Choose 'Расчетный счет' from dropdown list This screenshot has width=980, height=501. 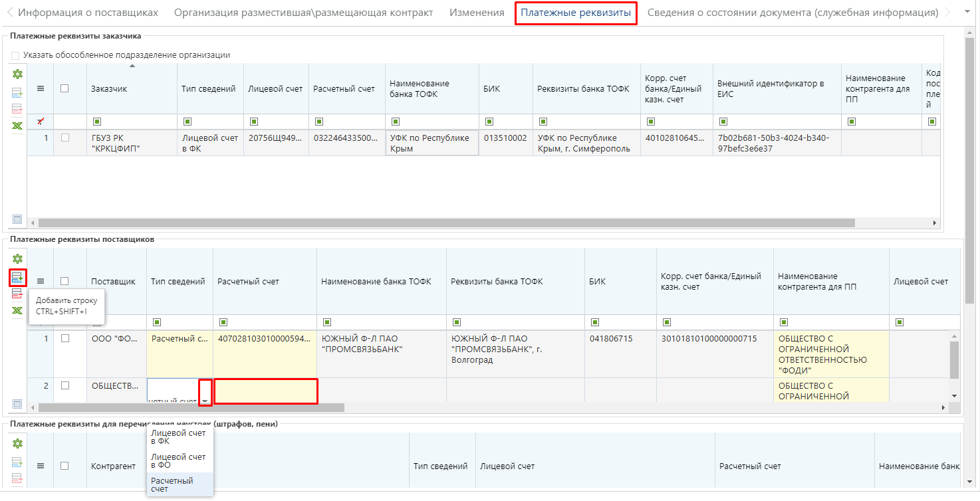[180, 484]
